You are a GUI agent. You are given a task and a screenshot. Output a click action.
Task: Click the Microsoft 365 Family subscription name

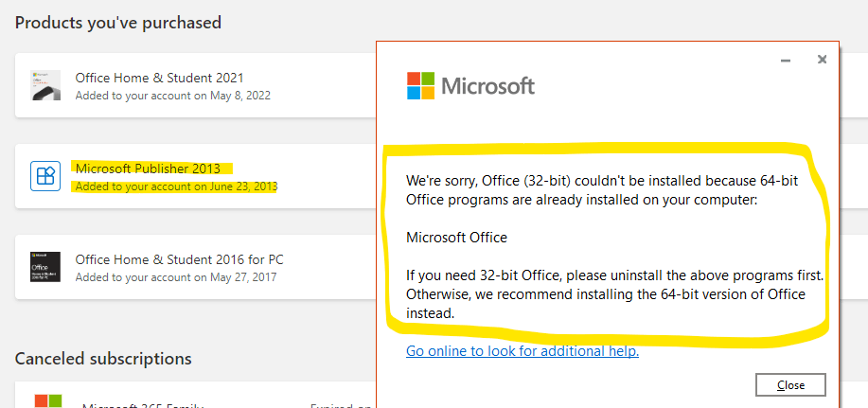pyautogui.click(x=143, y=404)
